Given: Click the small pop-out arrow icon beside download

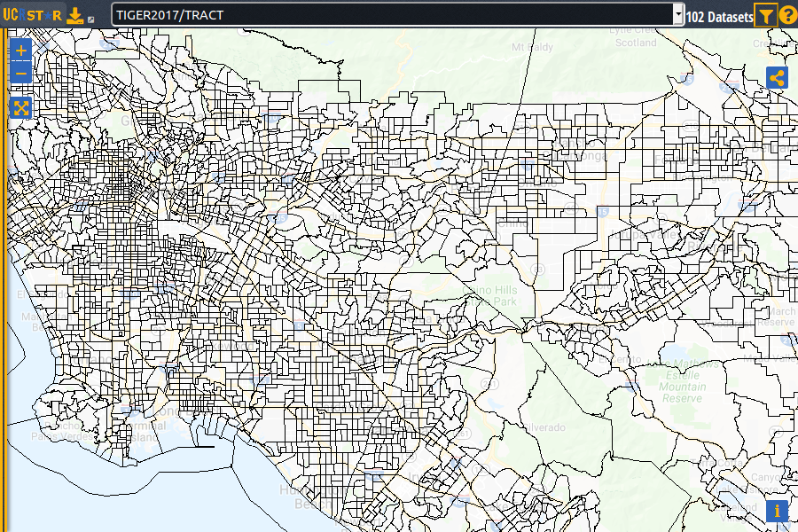Looking at the screenshot, I should 90,20.
